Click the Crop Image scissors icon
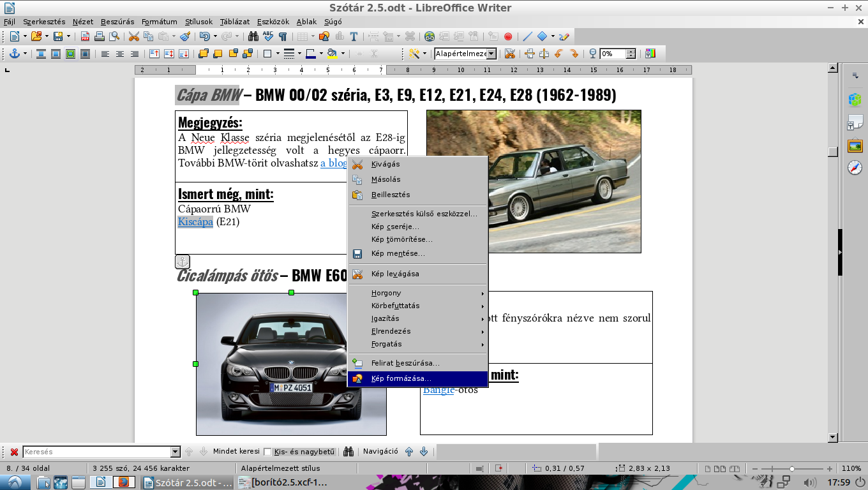The height and width of the screenshot is (490, 868). pyautogui.click(x=510, y=54)
